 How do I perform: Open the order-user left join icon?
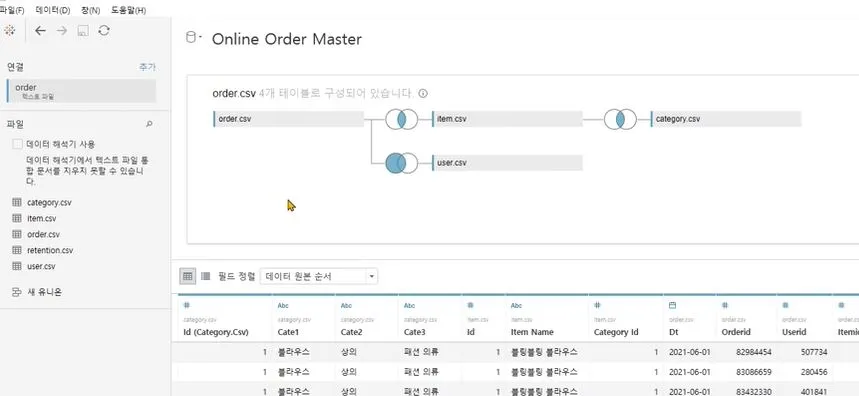click(x=401, y=163)
